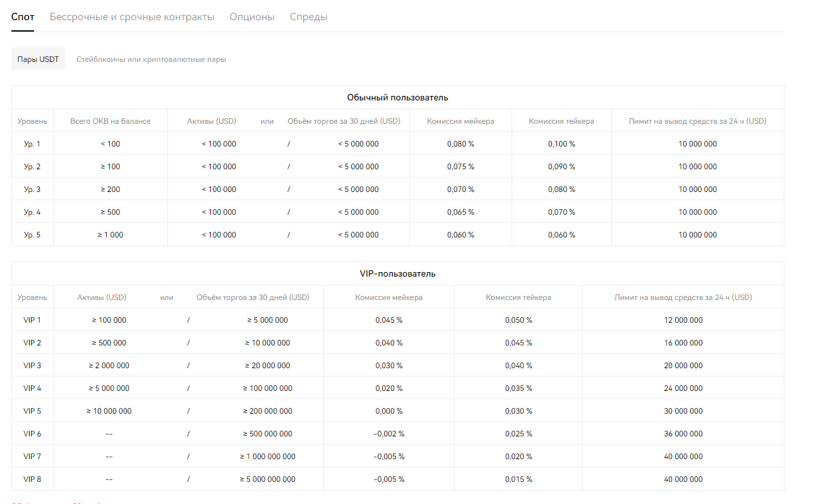Click the Ур. 1 level cell
The width and height of the screenshot is (816, 504).
click(32, 144)
